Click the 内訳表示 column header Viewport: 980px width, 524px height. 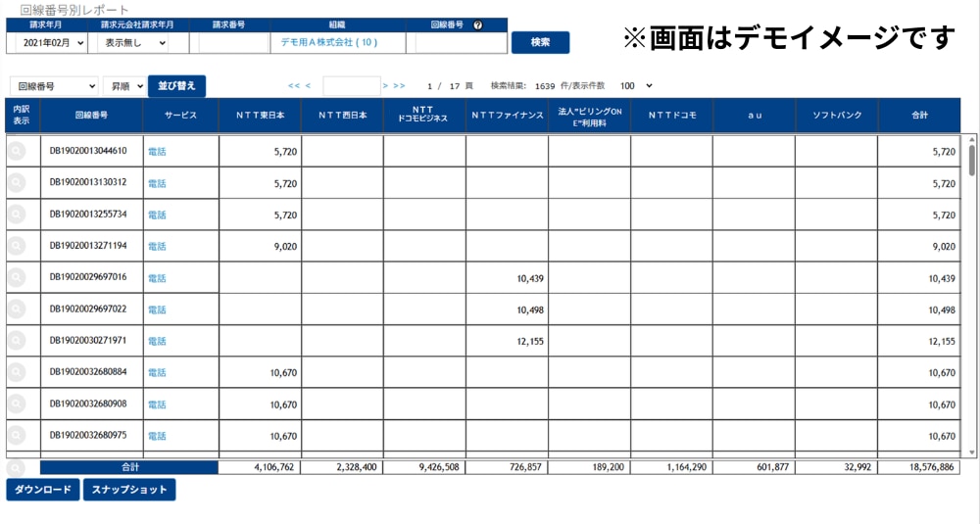point(23,115)
